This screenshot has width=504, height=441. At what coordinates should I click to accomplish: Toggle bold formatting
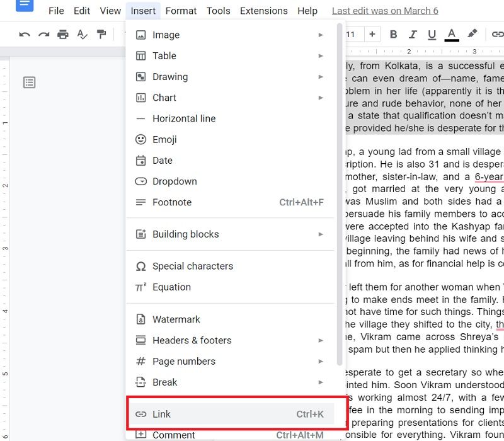coord(393,35)
